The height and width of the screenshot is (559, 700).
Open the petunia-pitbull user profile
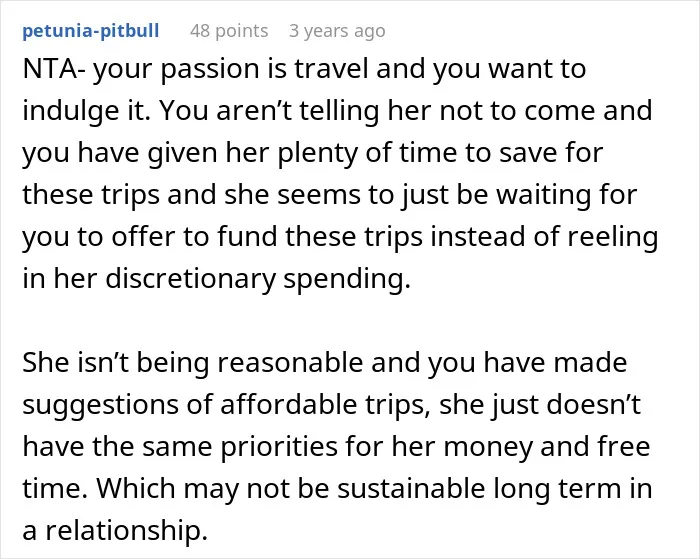pos(91,31)
